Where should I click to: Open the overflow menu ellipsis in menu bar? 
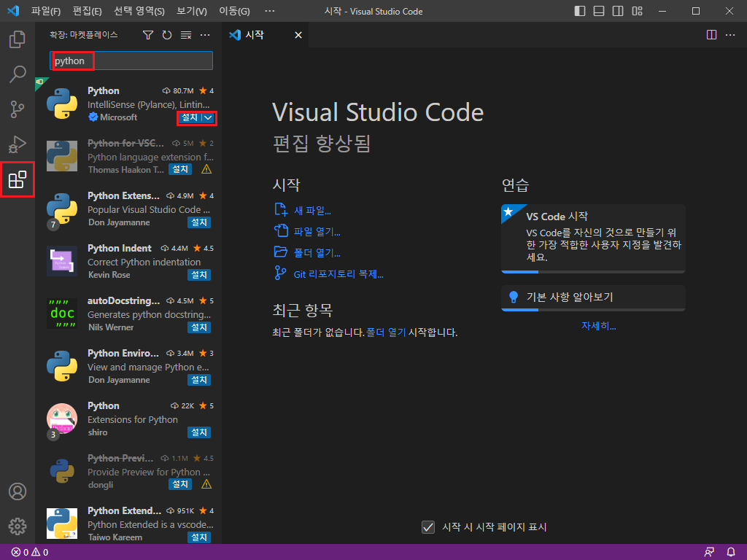tap(270, 11)
